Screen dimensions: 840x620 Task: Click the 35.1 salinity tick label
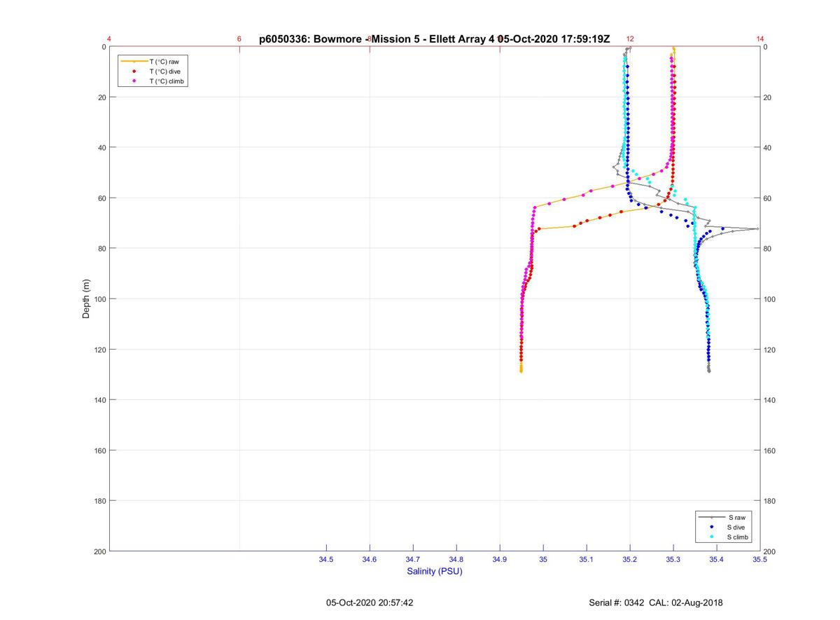(x=587, y=559)
